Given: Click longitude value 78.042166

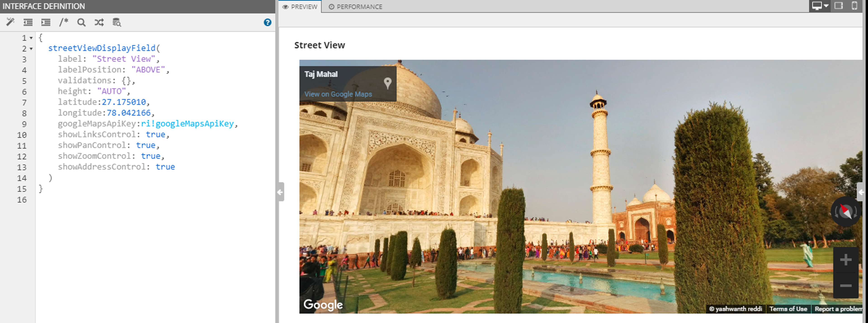Looking at the screenshot, I should coord(128,113).
